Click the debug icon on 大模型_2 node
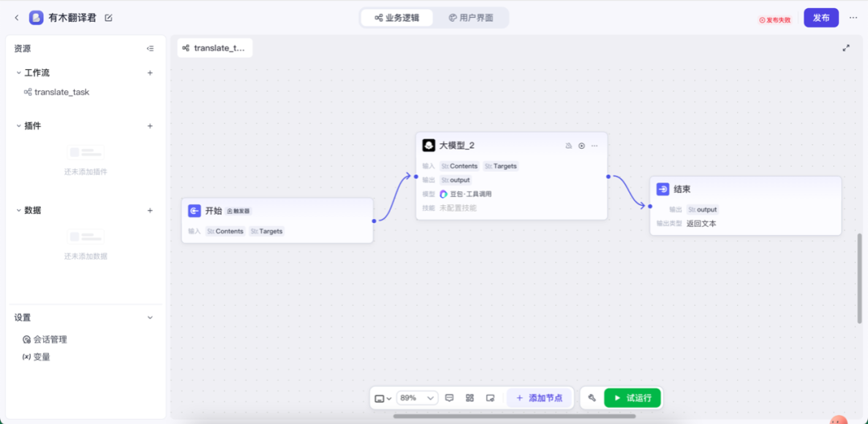Image resolution: width=868 pixels, height=424 pixels. click(568, 146)
